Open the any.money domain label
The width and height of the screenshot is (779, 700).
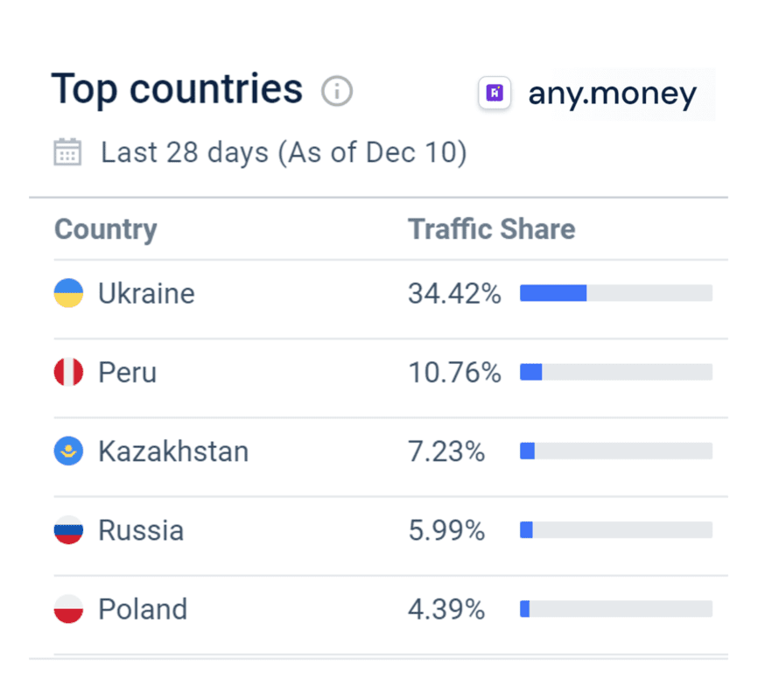[x=612, y=94]
